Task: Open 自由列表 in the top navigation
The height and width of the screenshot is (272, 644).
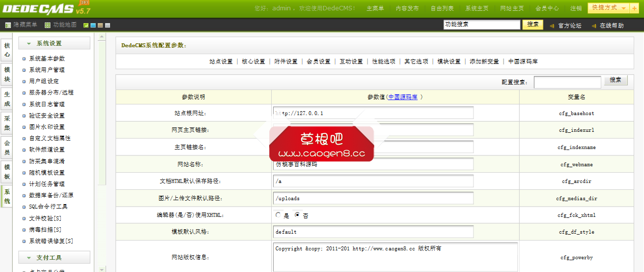Action: point(442,8)
